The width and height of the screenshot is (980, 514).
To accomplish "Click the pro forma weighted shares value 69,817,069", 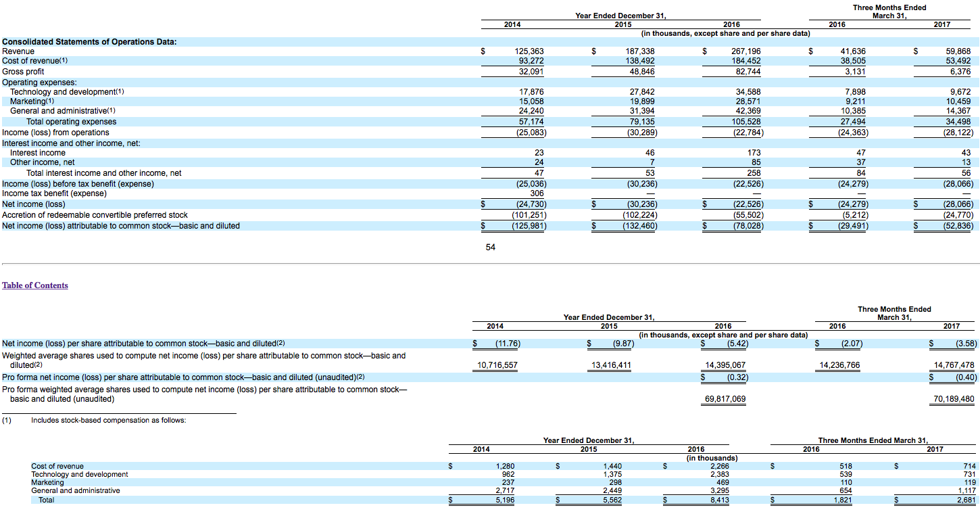I will coord(725,399).
